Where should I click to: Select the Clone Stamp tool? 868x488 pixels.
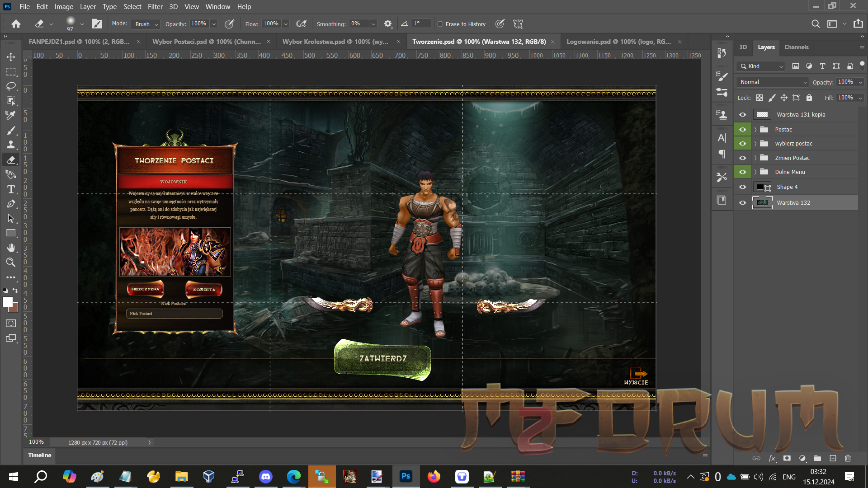point(11,145)
